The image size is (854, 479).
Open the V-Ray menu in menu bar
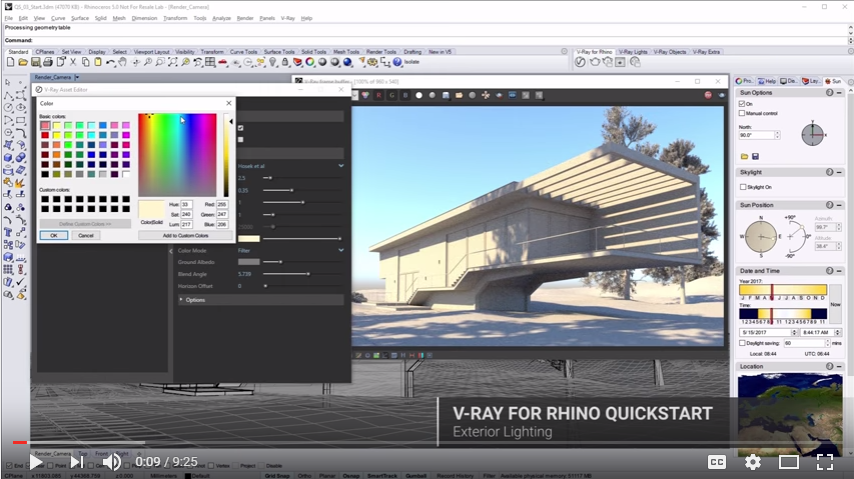coord(288,18)
